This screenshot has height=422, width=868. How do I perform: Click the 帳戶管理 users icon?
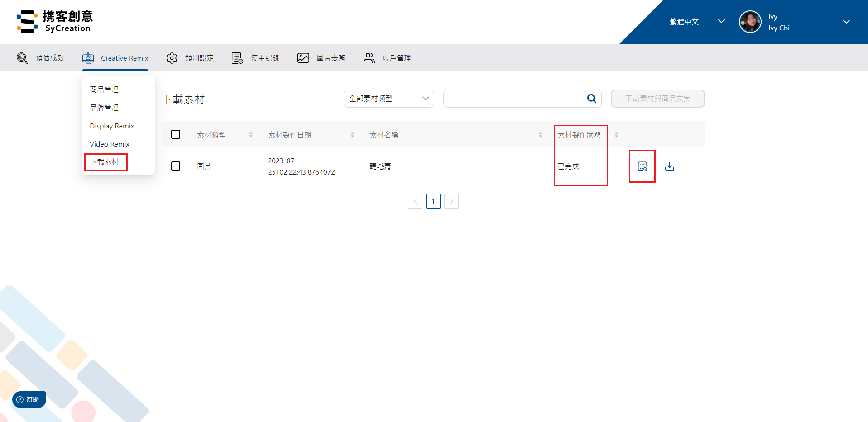[369, 58]
